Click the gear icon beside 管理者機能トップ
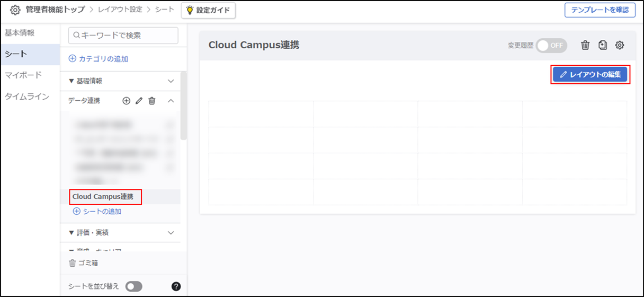This screenshot has width=644, height=297. 15,10
